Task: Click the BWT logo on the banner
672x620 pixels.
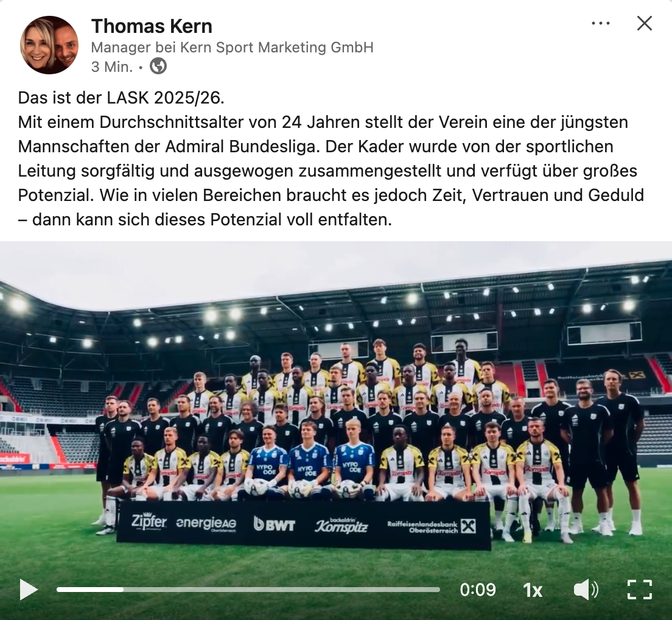Action: (275, 524)
